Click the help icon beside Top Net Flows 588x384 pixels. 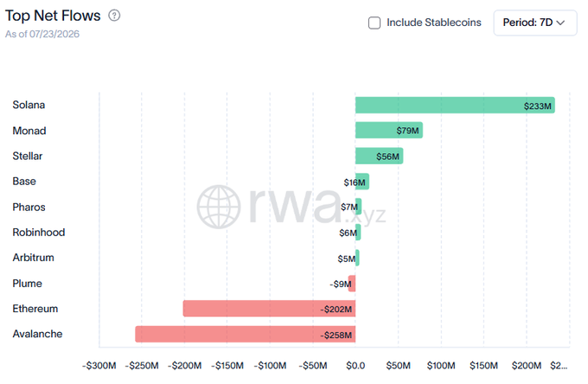[x=114, y=16]
